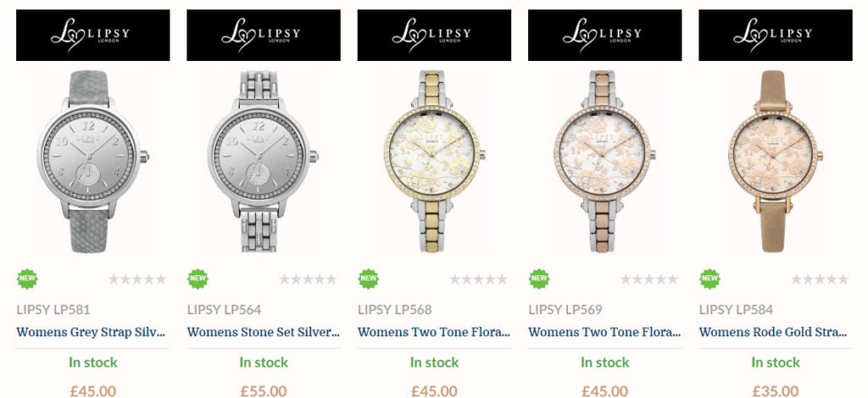868x398 pixels.
Task: Click the green NEW badge for LIPSY LP584
Action: click(709, 279)
